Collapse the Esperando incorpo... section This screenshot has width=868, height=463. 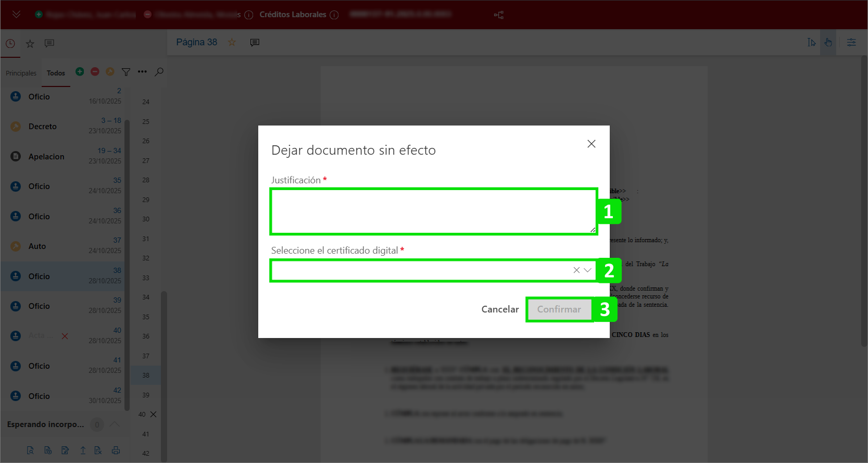[115, 424]
